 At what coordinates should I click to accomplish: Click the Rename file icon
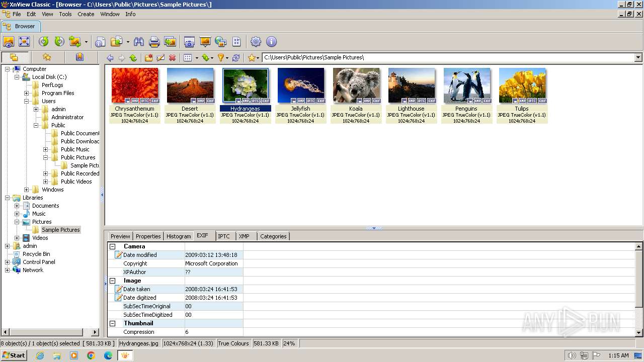(160, 58)
